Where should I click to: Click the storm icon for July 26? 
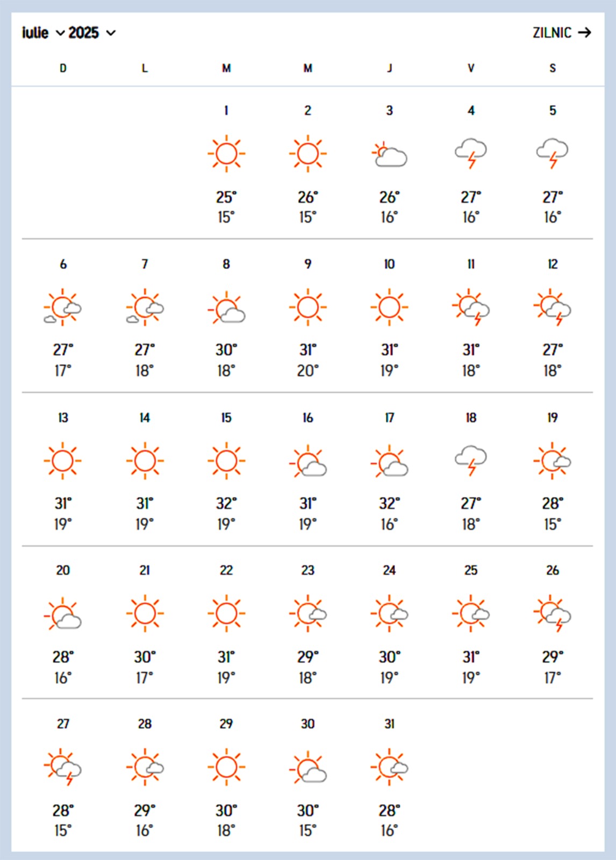553,614
